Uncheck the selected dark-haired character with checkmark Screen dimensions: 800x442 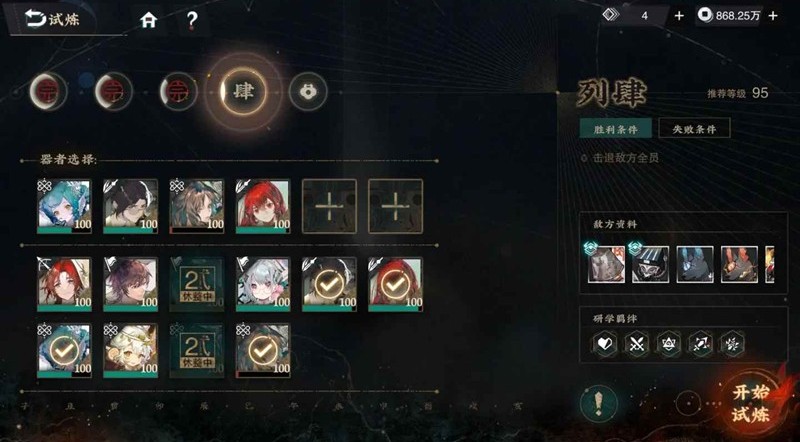(329, 284)
